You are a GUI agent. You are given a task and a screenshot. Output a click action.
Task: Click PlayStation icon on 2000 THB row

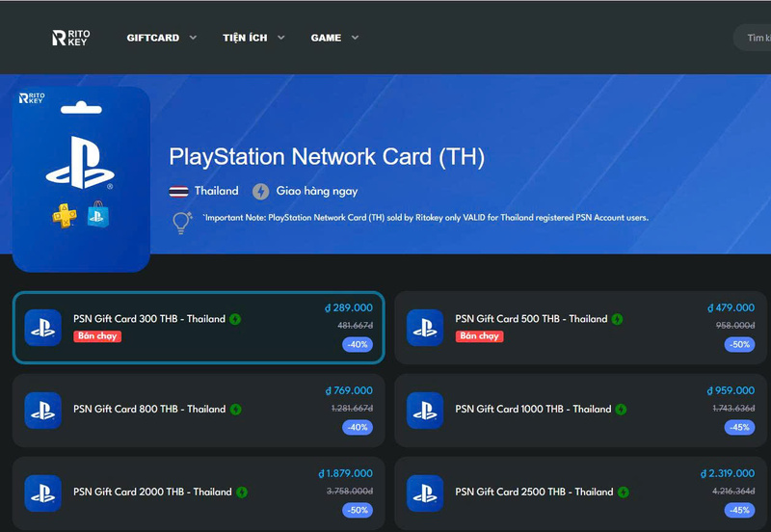click(43, 493)
